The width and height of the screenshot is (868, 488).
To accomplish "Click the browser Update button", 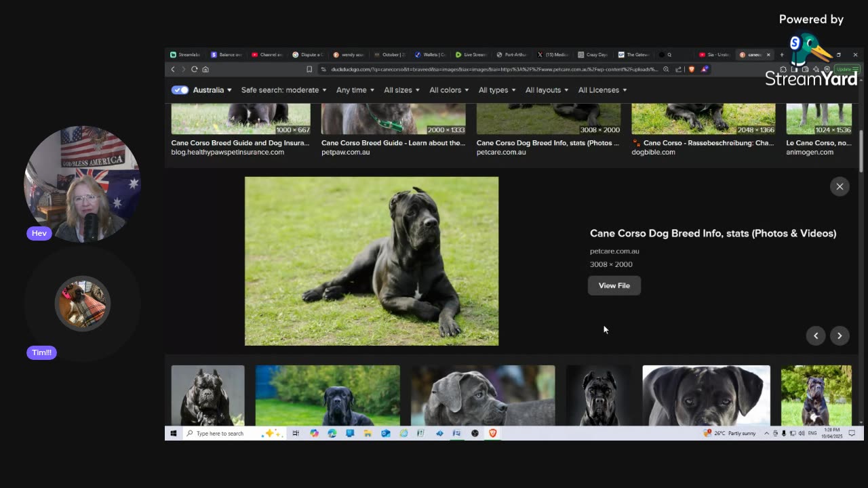I will tap(847, 69).
